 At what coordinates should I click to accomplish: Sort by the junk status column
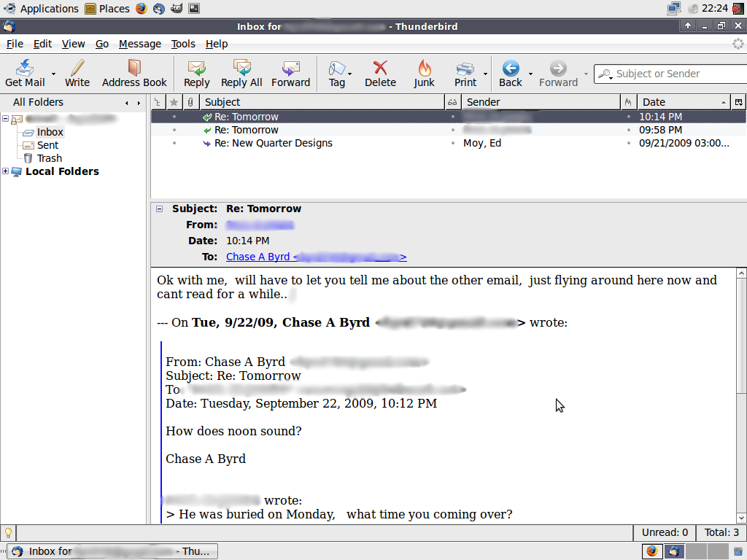tap(628, 102)
